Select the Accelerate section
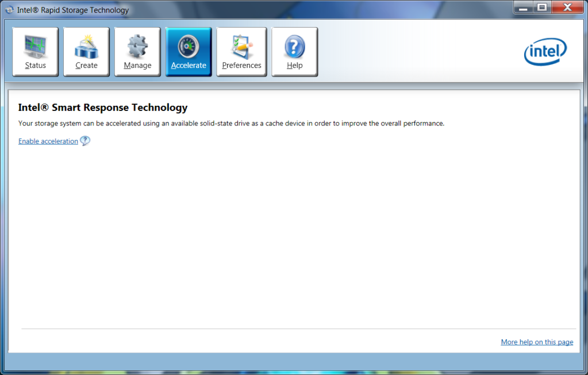Screen dimensions: 588x375 (x=189, y=52)
